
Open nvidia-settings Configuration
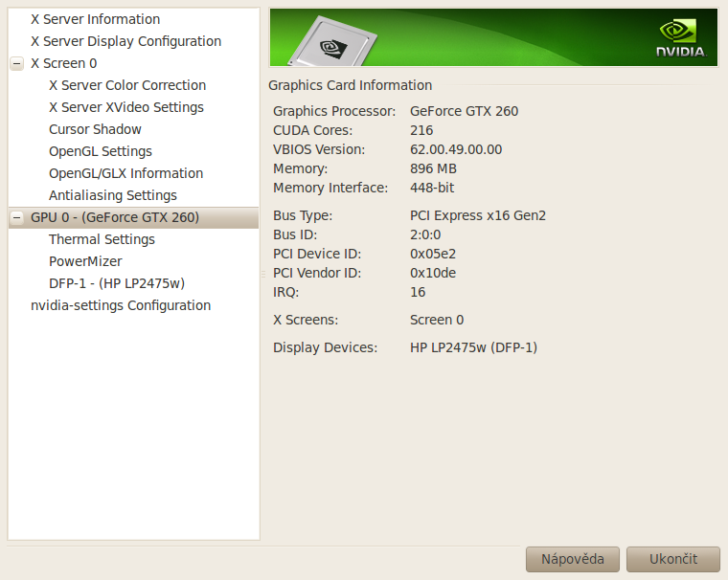121,305
